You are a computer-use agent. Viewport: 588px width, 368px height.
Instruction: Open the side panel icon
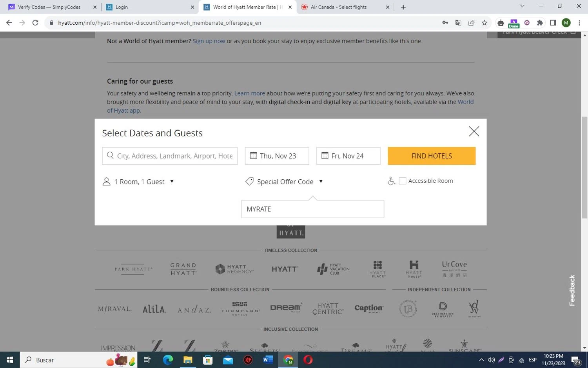coord(553,23)
